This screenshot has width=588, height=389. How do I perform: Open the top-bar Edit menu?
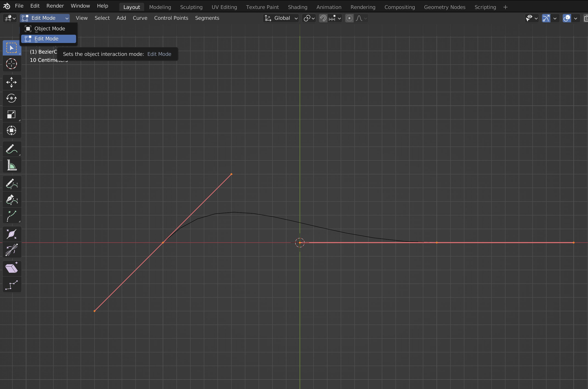click(x=35, y=6)
